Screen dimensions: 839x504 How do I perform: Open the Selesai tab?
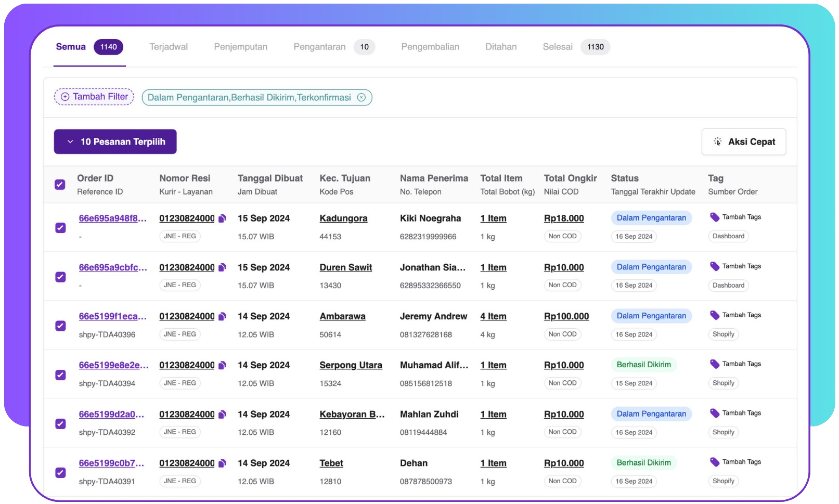[576, 47]
